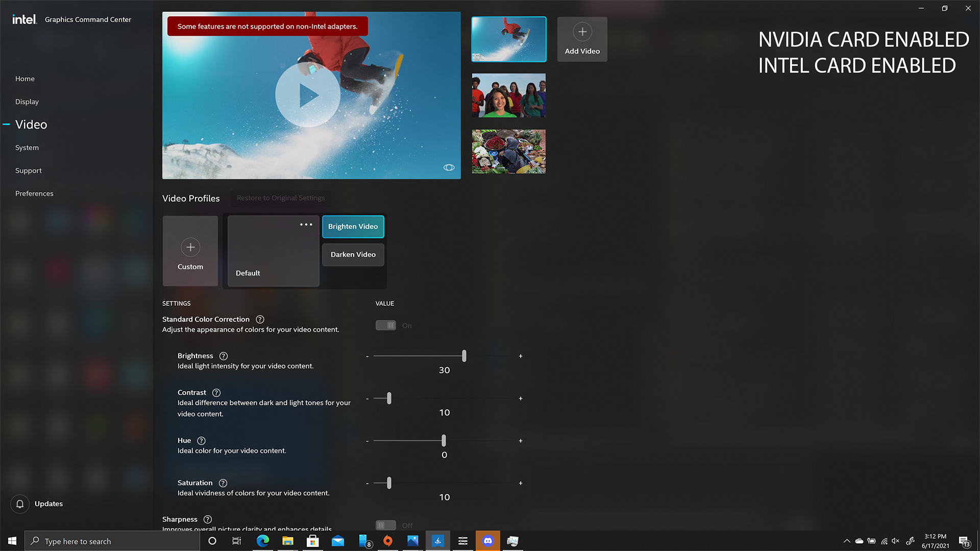Viewport: 980px width, 551px height.
Task: Click the play button on video preview
Action: pyautogui.click(x=308, y=95)
